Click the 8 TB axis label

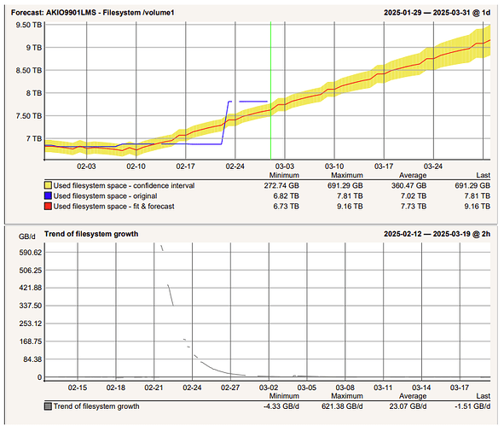pos(34,93)
